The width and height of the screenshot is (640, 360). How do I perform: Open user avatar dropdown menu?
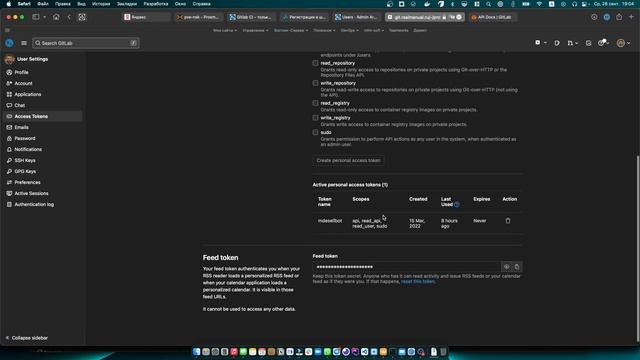623,43
